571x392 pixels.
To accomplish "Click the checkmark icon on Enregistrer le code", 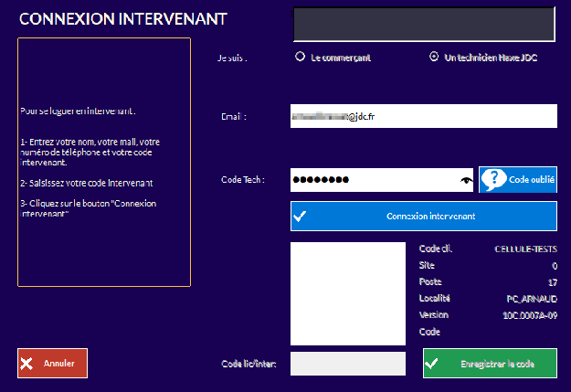I will (x=434, y=363).
